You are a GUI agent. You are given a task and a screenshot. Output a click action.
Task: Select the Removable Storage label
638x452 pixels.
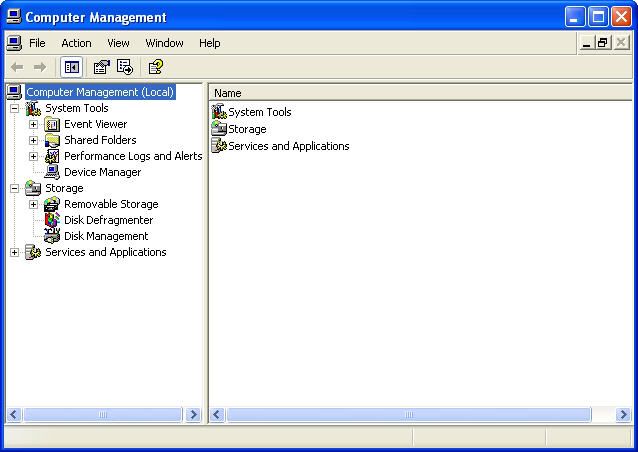(x=111, y=204)
